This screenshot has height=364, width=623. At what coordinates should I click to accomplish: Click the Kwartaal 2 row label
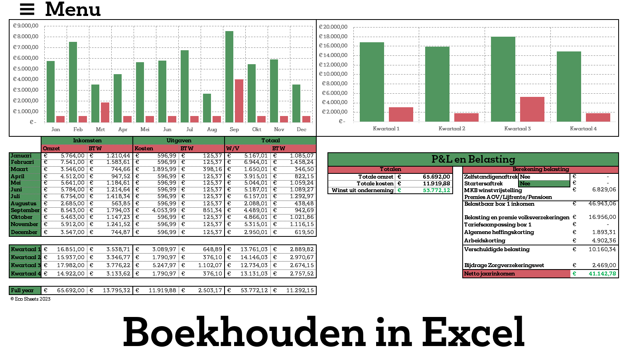click(25, 258)
